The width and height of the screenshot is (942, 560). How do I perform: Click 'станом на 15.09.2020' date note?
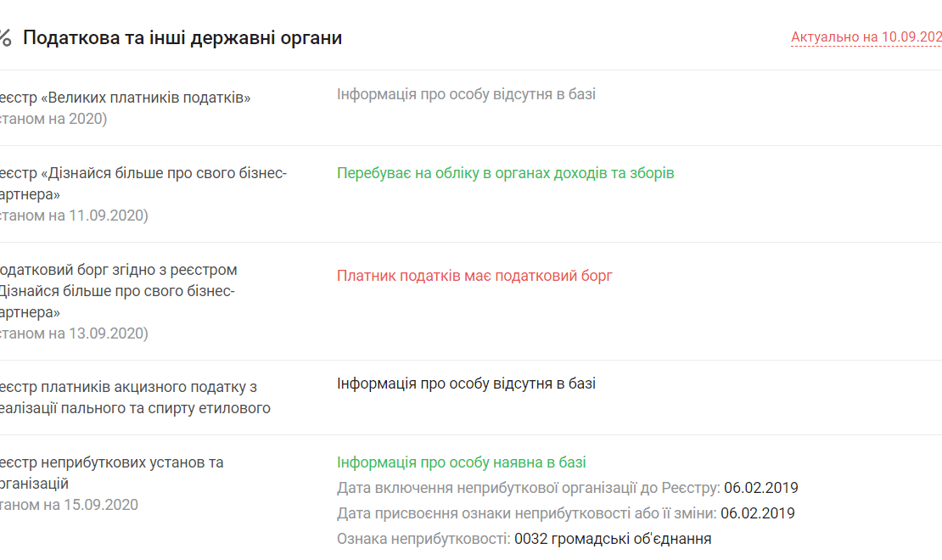[69, 505]
